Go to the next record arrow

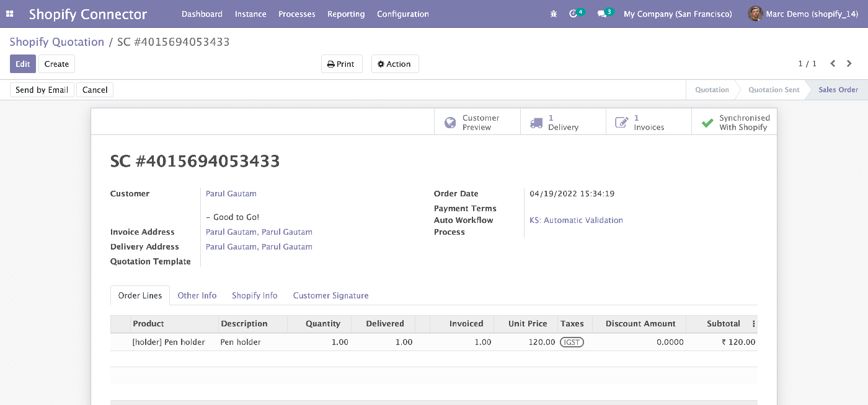coord(849,64)
